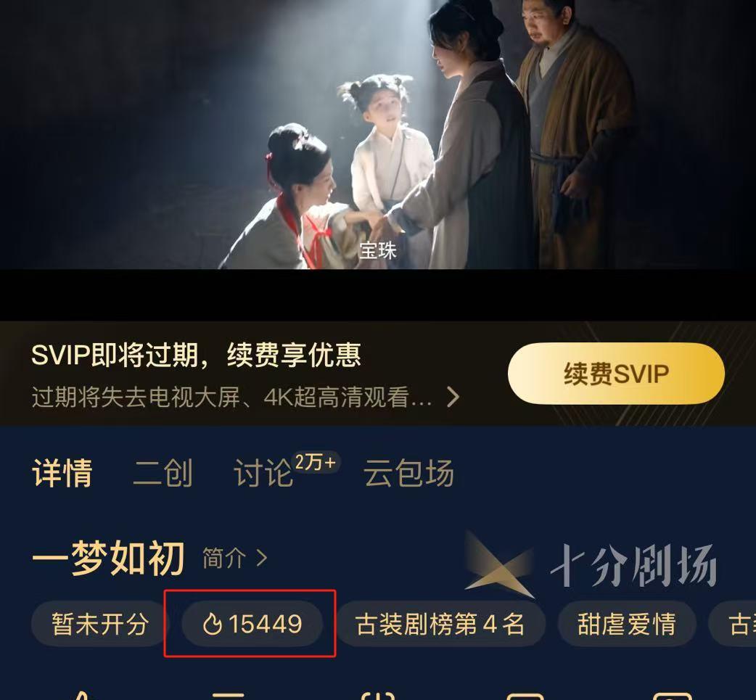Tap the video player frame showing 宝珠
756x700 pixels.
click(x=378, y=134)
